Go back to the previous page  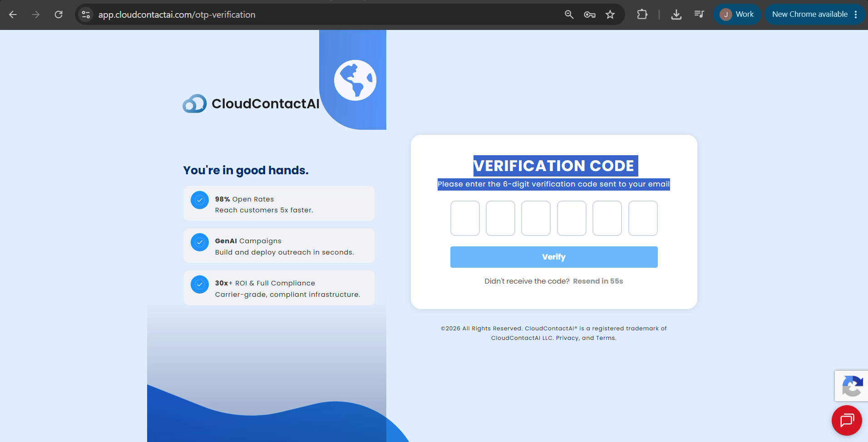pos(13,15)
